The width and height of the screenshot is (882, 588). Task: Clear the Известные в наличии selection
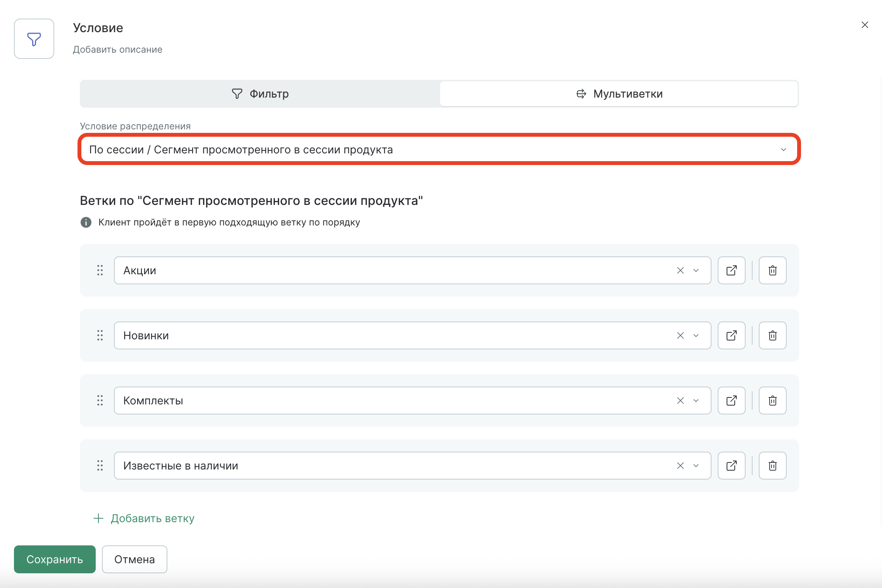[x=680, y=466]
